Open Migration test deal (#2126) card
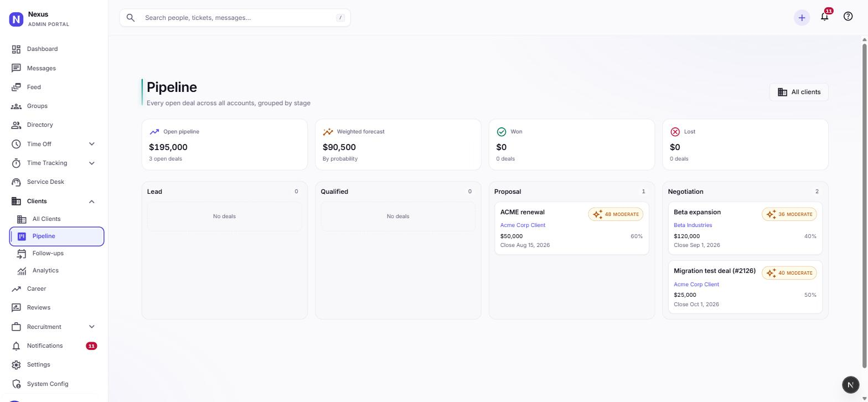Image resolution: width=868 pixels, height=402 pixels. [x=745, y=287]
